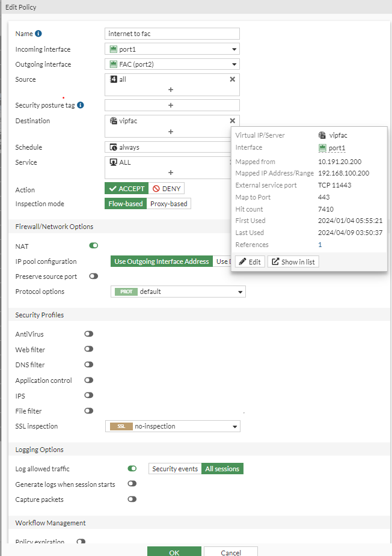This screenshot has height=556, width=392.
Task: Open the SSL inspection dropdown
Action: tap(173, 426)
